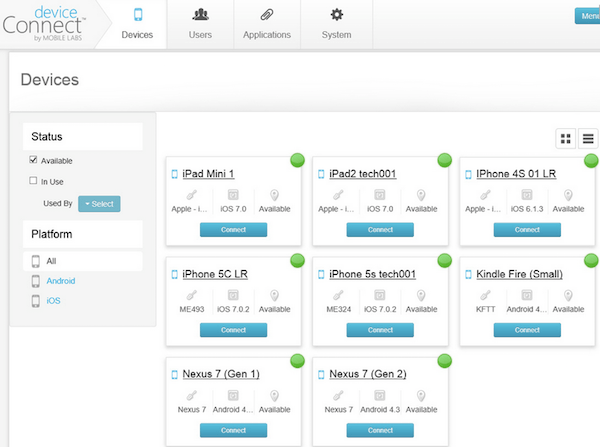
Task: Open the iPad Mini 1 device link
Action: (x=208, y=174)
